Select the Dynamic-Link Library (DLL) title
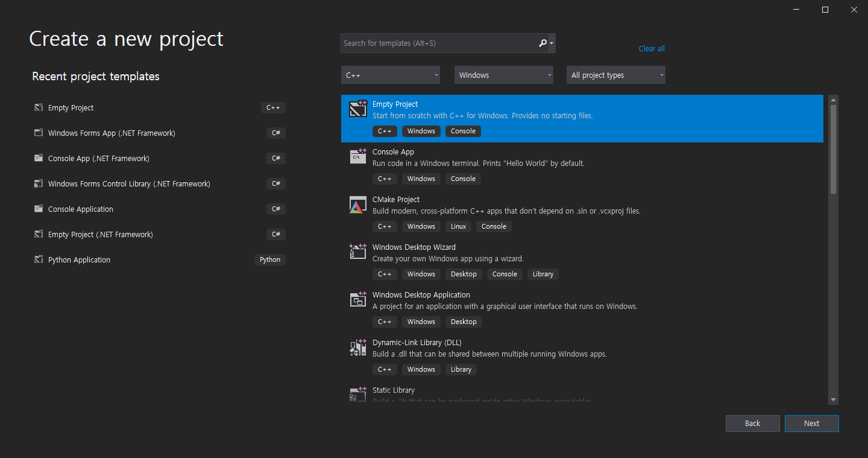Screen dimensions: 868x458 pyautogui.click(x=417, y=343)
